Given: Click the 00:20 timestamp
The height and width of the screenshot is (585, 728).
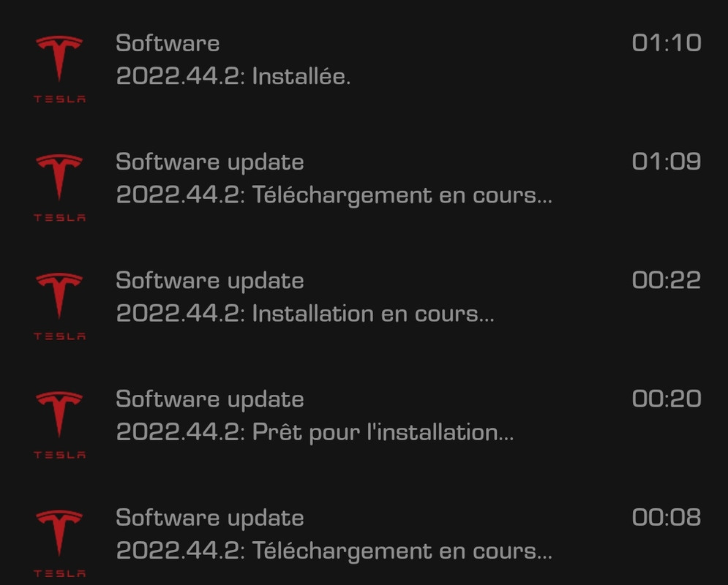Looking at the screenshot, I should point(667,399).
